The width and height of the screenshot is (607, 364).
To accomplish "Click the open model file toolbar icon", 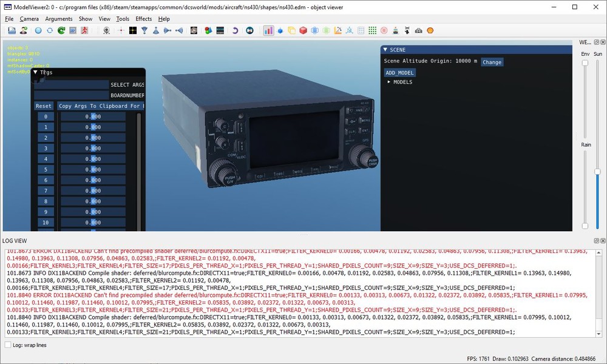I will coord(12,30).
